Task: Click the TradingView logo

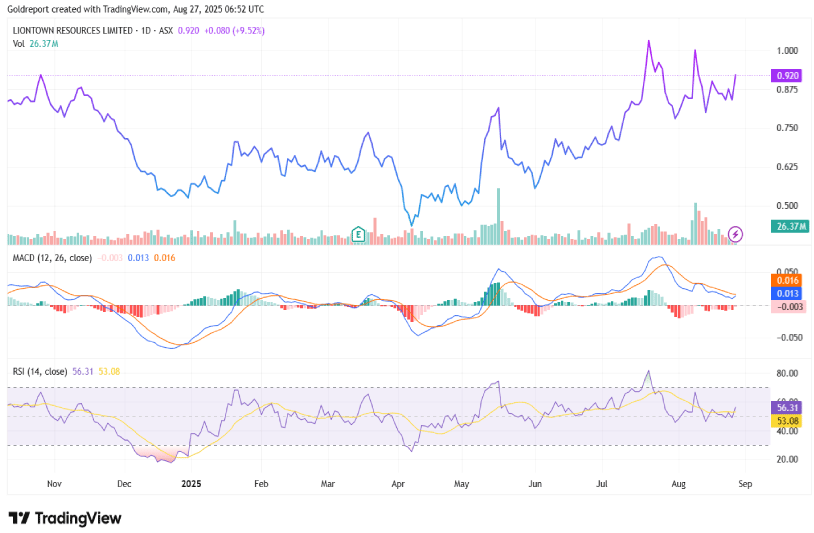Action: tap(65, 518)
